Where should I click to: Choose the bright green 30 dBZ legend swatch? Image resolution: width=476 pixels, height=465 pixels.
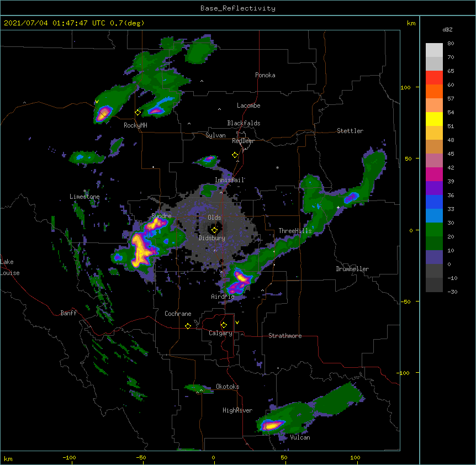point(434,230)
